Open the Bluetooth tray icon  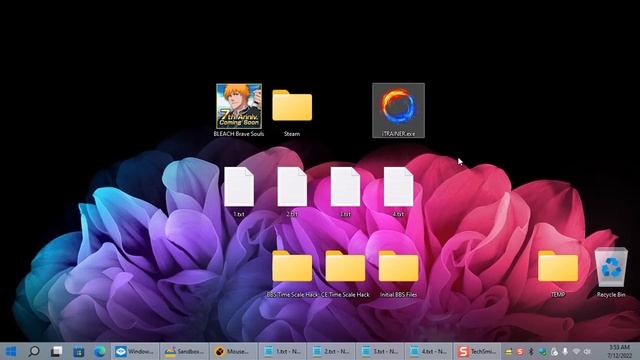531,351
